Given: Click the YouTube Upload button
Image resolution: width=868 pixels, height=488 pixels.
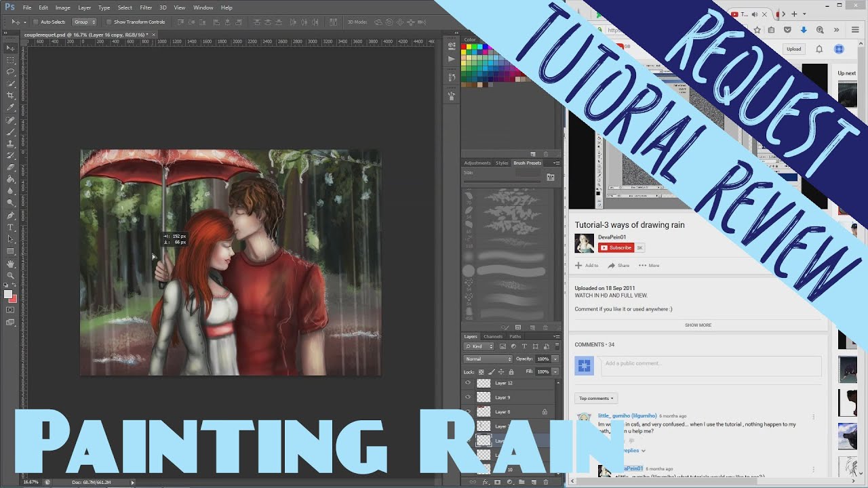Looking at the screenshot, I should 793,49.
